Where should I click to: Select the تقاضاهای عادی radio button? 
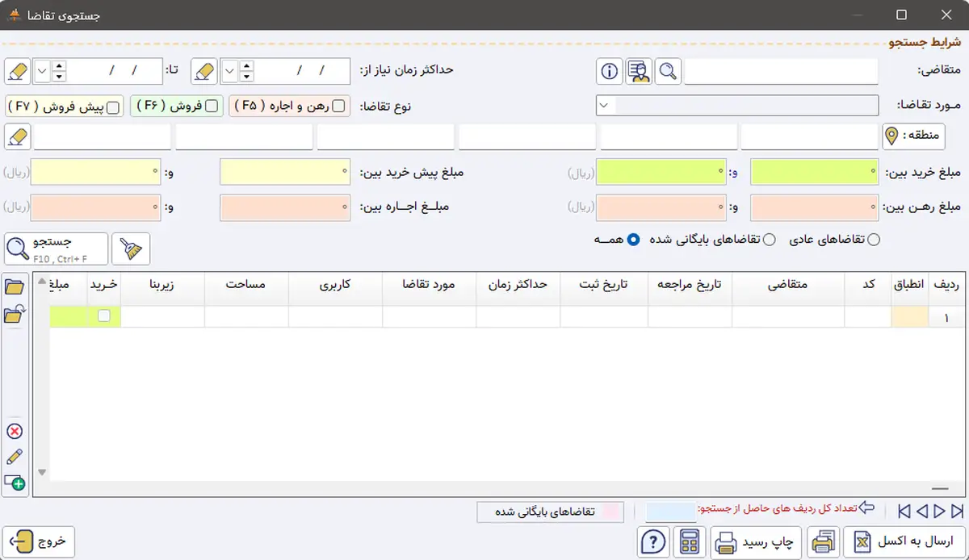(x=873, y=239)
